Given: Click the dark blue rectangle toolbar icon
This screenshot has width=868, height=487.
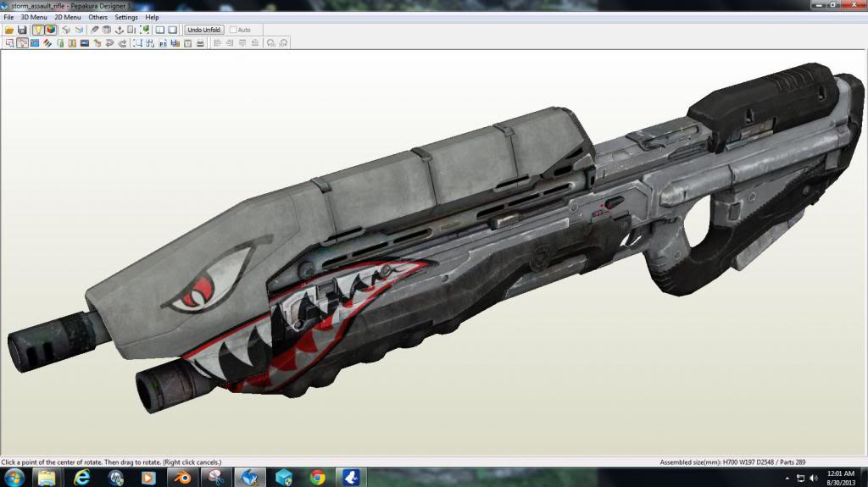Looking at the screenshot, I should tap(85, 43).
